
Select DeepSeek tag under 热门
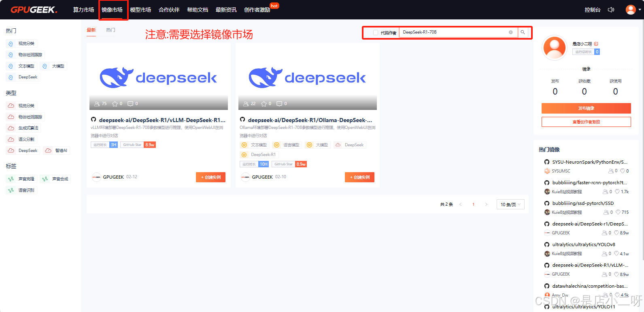click(x=23, y=77)
